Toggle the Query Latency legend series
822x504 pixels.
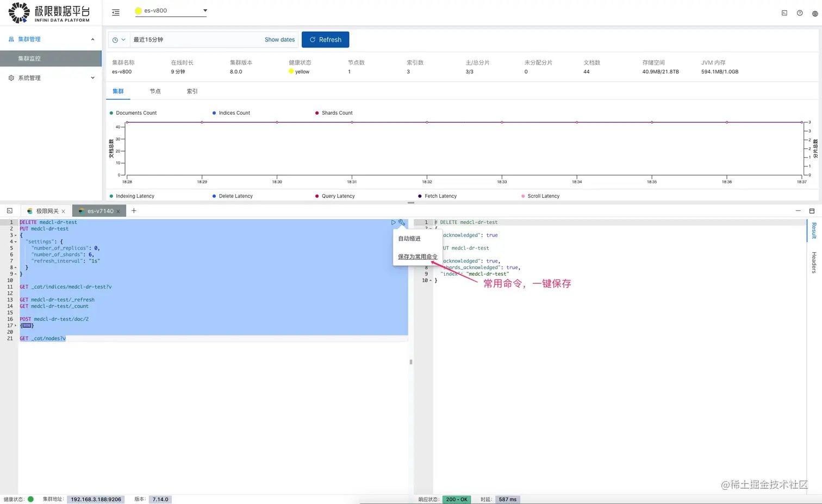tap(335, 196)
